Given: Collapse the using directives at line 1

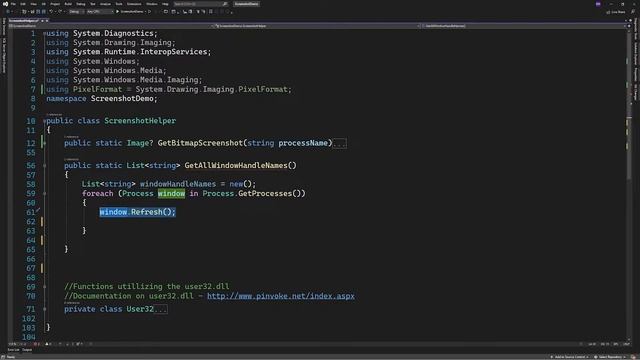Looking at the screenshot, I should pyautogui.click(x=44, y=33).
